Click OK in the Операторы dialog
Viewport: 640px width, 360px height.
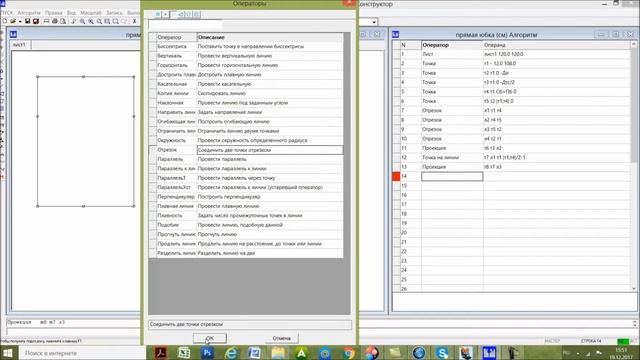pos(210,338)
